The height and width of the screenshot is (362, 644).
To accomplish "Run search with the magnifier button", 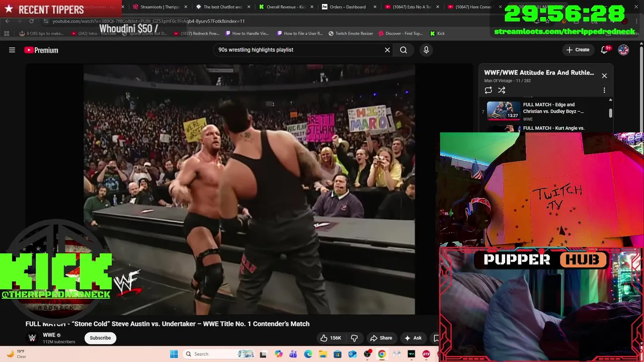I will click(404, 50).
